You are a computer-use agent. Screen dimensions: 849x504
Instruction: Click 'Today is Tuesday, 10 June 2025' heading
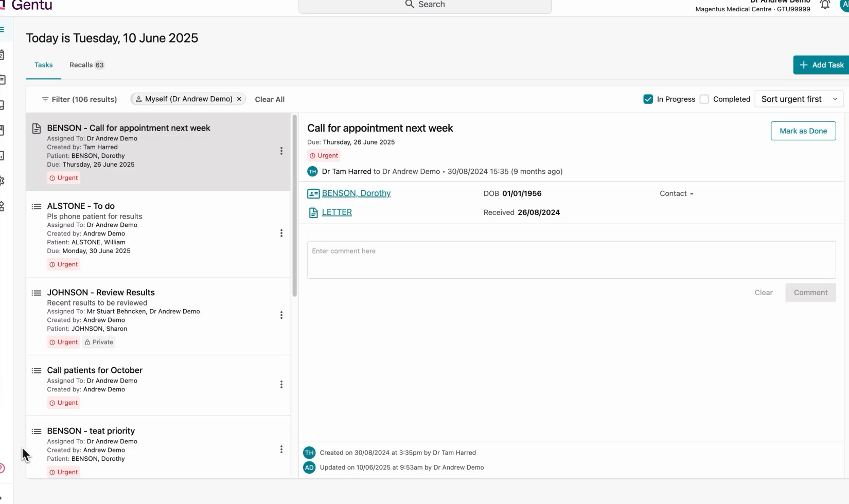112,38
